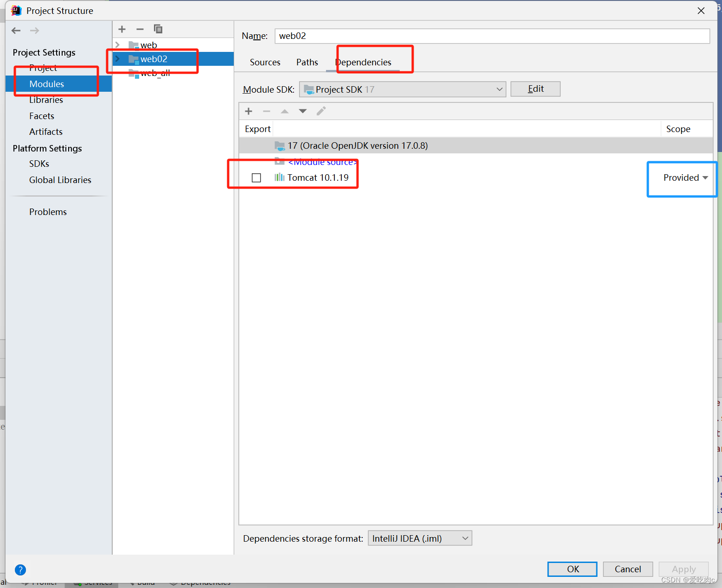Click the Scope column header
This screenshot has height=588, width=722.
[678, 129]
